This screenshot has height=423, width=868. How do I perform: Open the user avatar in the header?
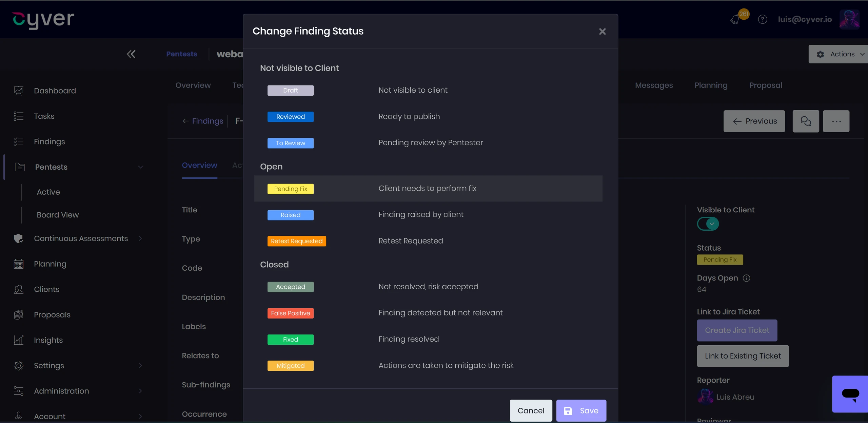[849, 19]
